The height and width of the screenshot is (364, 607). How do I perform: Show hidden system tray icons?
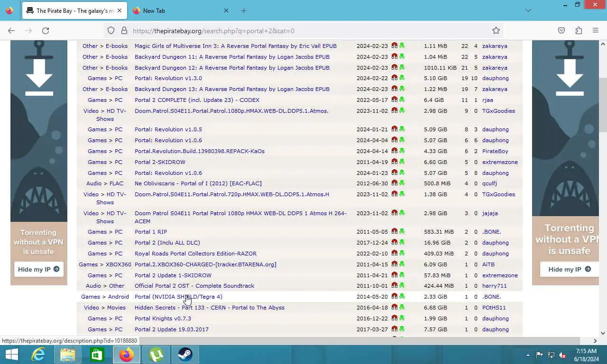(528, 355)
